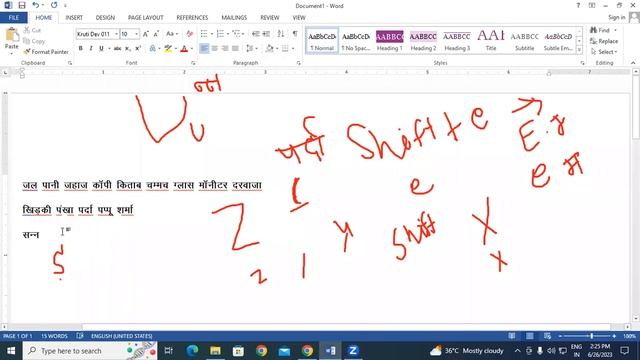
Task: Toggle bold formatting
Action: (x=81, y=49)
